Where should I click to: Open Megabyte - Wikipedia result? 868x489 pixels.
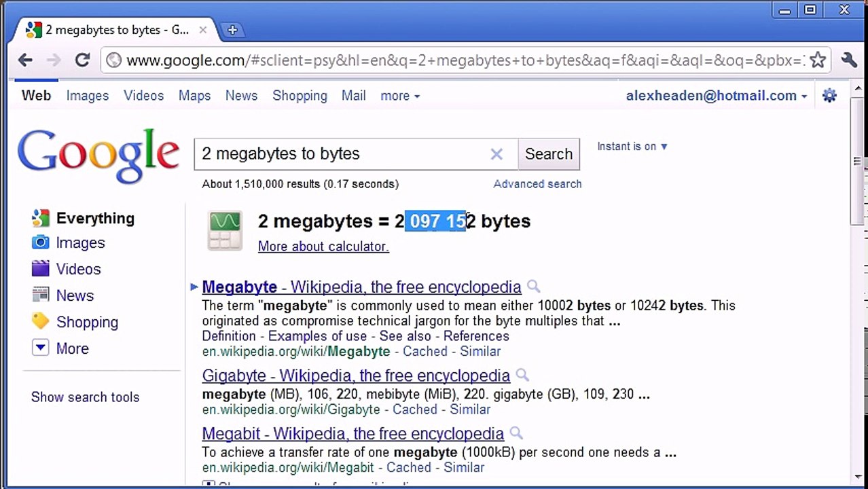click(x=361, y=287)
